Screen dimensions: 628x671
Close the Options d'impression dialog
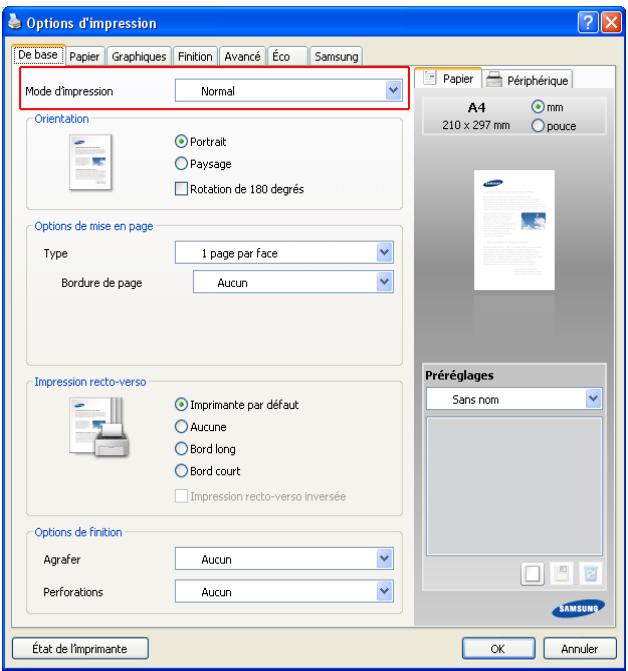pyautogui.click(x=611, y=22)
